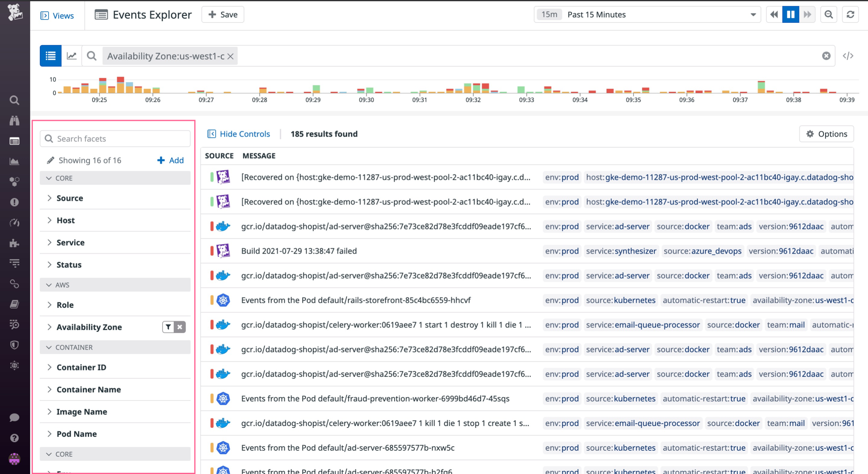The width and height of the screenshot is (868, 474).
Task: Toggle Availability Zone filter funnel button
Action: pos(168,327)
